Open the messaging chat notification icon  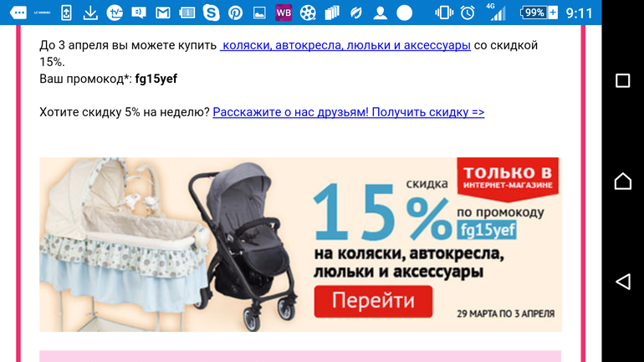(x=138, y=13)
